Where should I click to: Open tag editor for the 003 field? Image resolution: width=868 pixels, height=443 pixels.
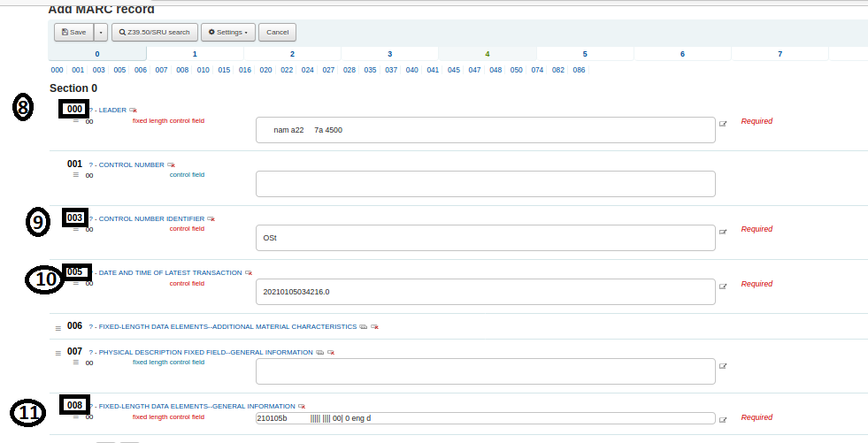point(722,233)
